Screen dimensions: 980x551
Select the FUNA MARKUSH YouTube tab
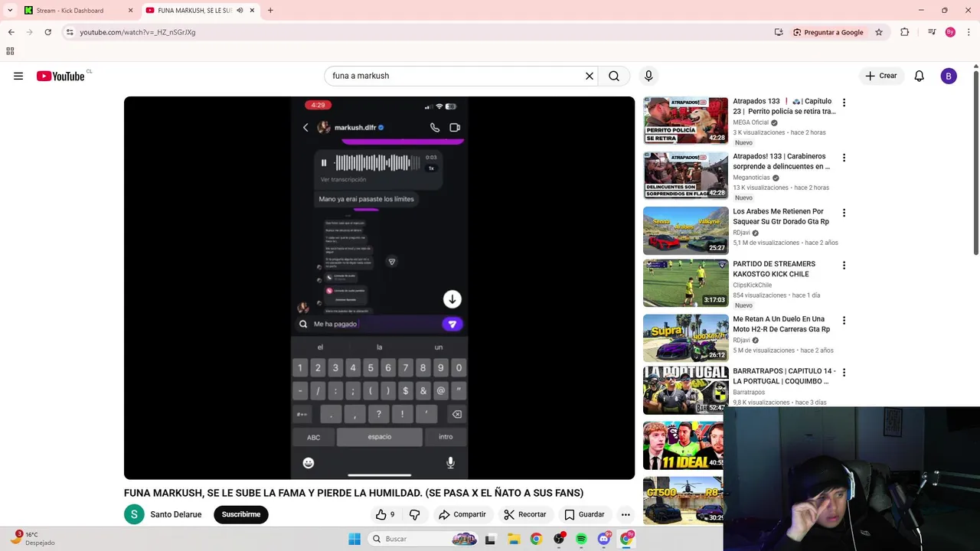click(x=199, y=11)
